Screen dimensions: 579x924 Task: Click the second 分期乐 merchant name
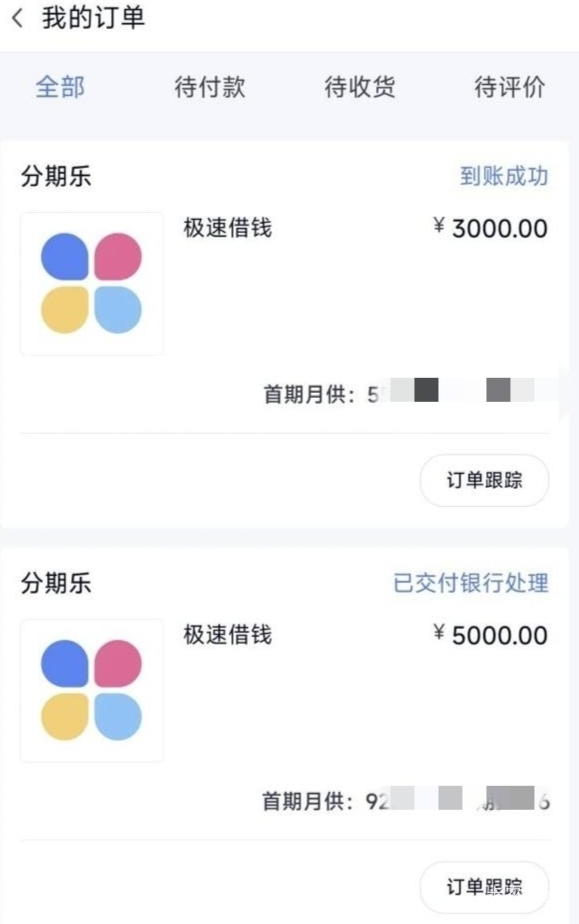click(x=56, y=583)
